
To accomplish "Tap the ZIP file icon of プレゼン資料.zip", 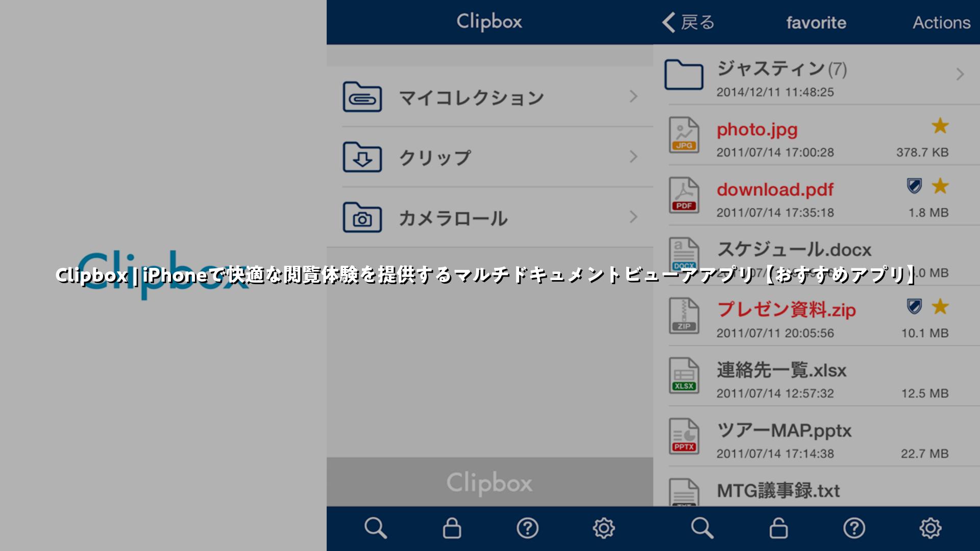I will tap(684, 316).
